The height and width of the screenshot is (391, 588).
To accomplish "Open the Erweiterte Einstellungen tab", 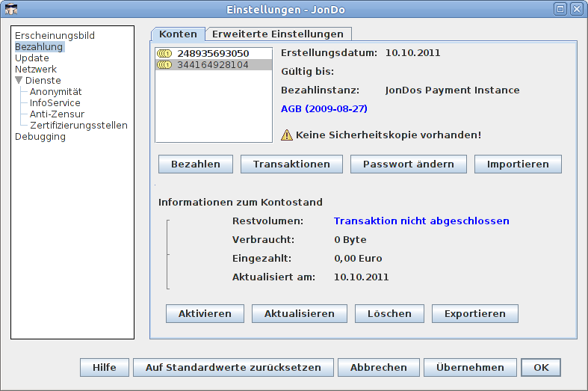I will tap(278, 34).
